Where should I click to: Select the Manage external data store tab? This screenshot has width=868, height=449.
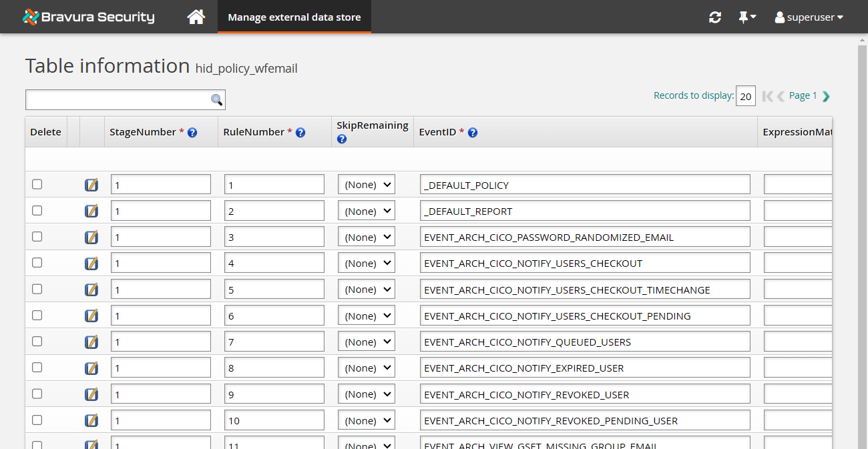[x=294, y=17]
